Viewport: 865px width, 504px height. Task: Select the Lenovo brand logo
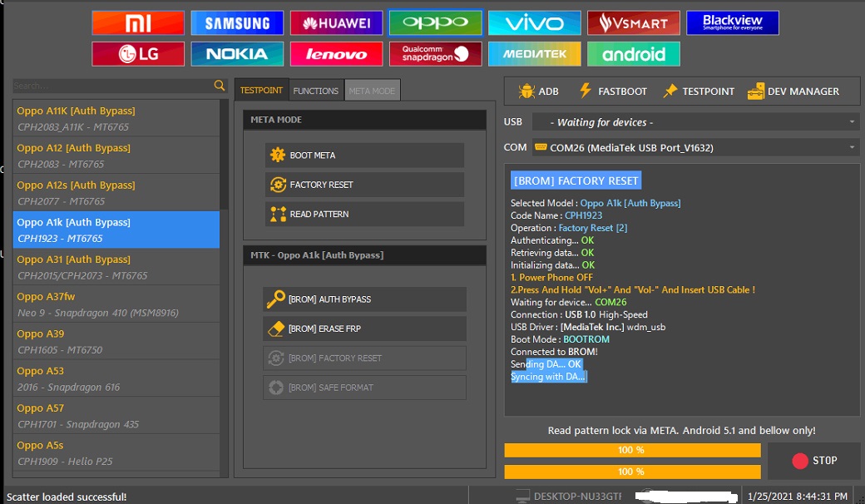337,54
